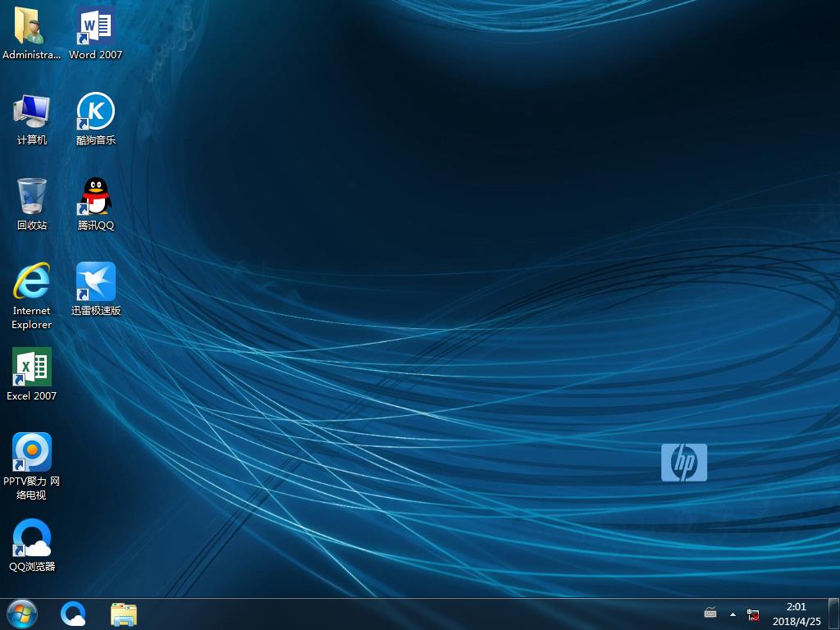This screenshot has width=840, height=630.
Task: Click the network connection tray icon
Action: tap(753, 614)
